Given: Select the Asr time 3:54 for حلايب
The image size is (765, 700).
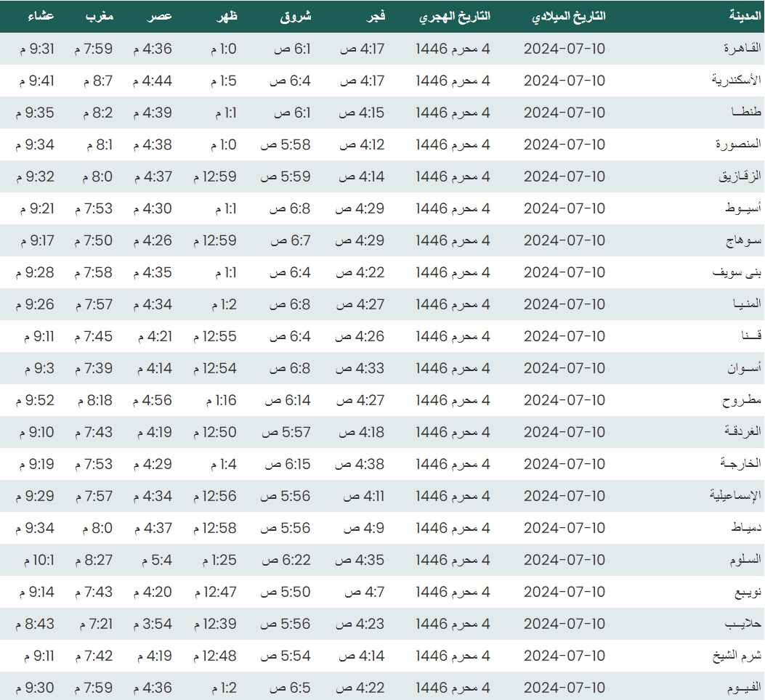Looking at the screenshot, I should point(153,624).
